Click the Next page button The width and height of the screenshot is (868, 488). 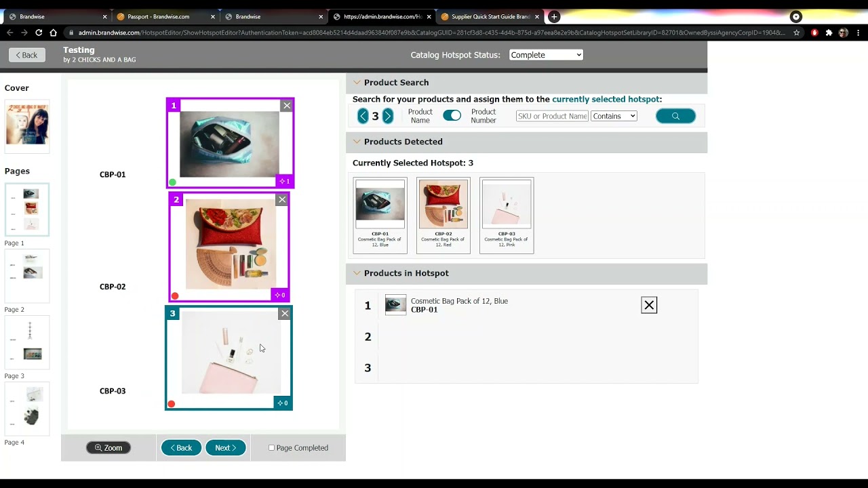point(226,448)
